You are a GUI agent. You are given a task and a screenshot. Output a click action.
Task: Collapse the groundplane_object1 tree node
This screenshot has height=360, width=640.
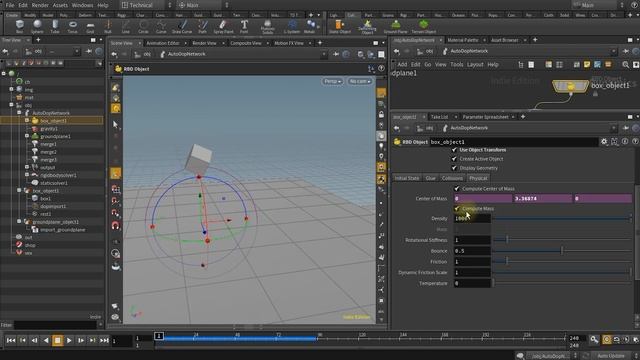click(19, 222)
